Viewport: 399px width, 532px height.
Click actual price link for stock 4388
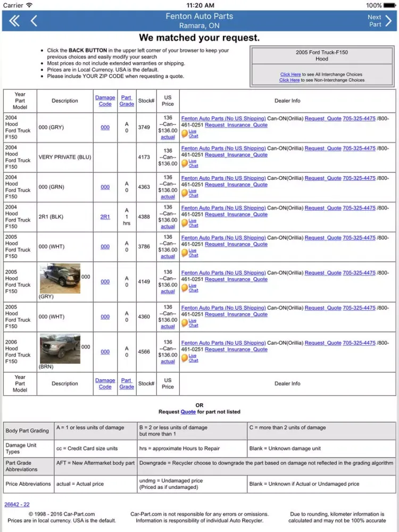168,227
